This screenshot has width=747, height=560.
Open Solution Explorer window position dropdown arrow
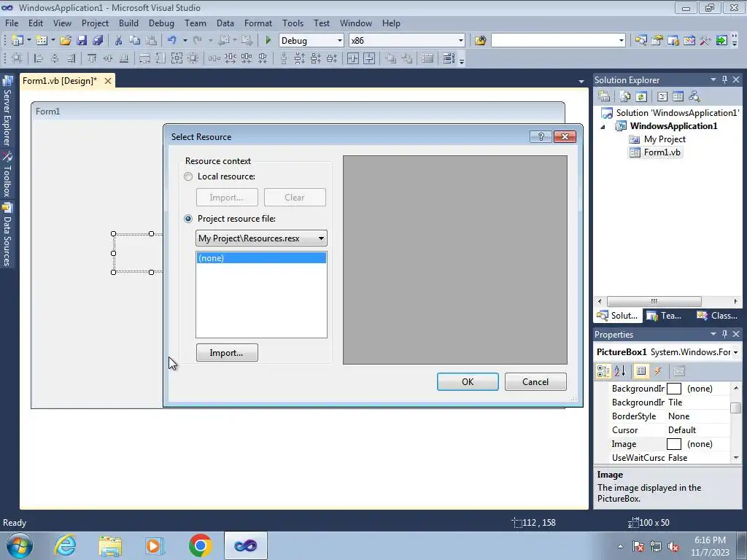[x=713, y=79]
